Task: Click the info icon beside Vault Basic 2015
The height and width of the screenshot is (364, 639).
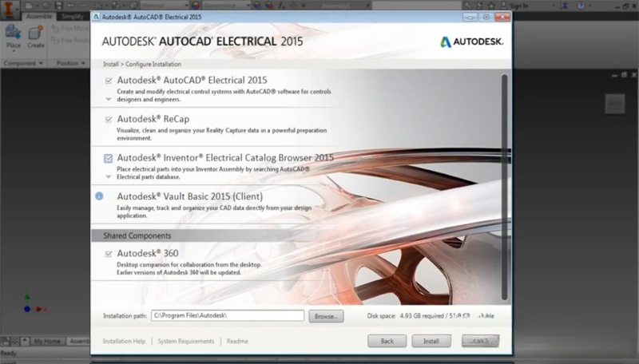Action: 99,196
